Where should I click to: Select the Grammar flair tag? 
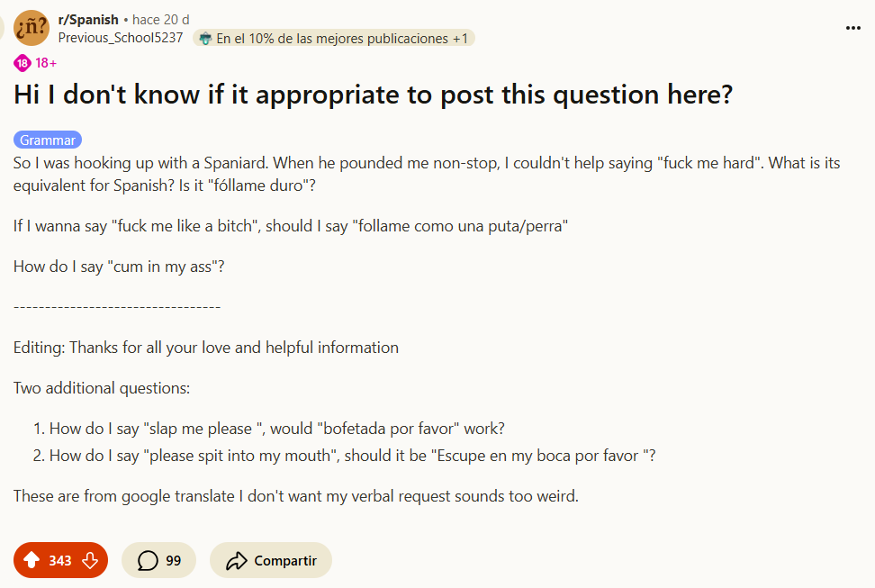[x=47, y=140]
